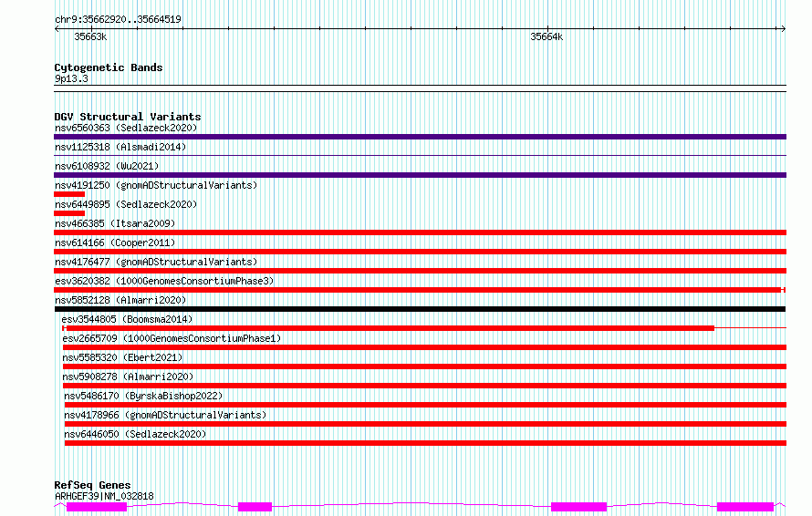Click the red bar under nsv466385

point(420,232)
